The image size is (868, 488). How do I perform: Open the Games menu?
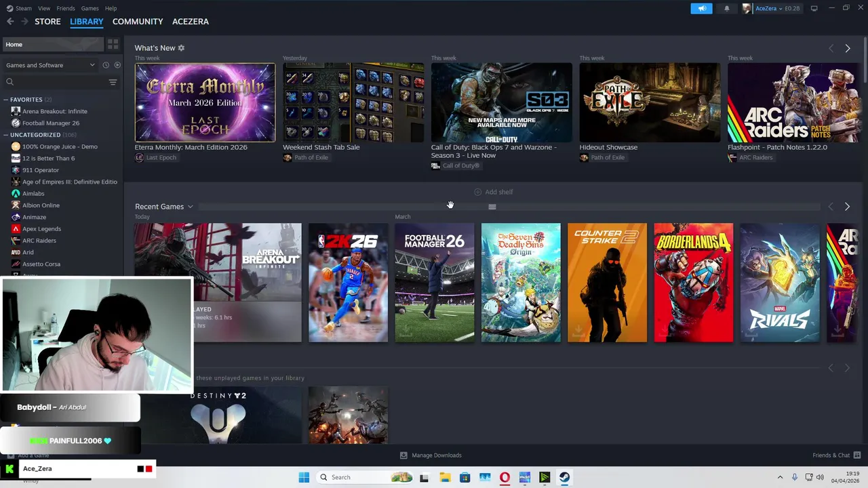[90, 8]
